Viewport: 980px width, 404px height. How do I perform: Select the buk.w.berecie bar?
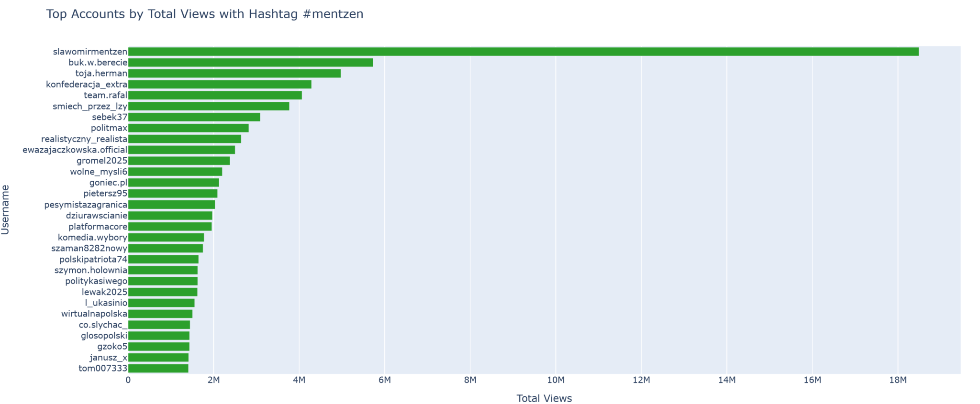point(250,63)
